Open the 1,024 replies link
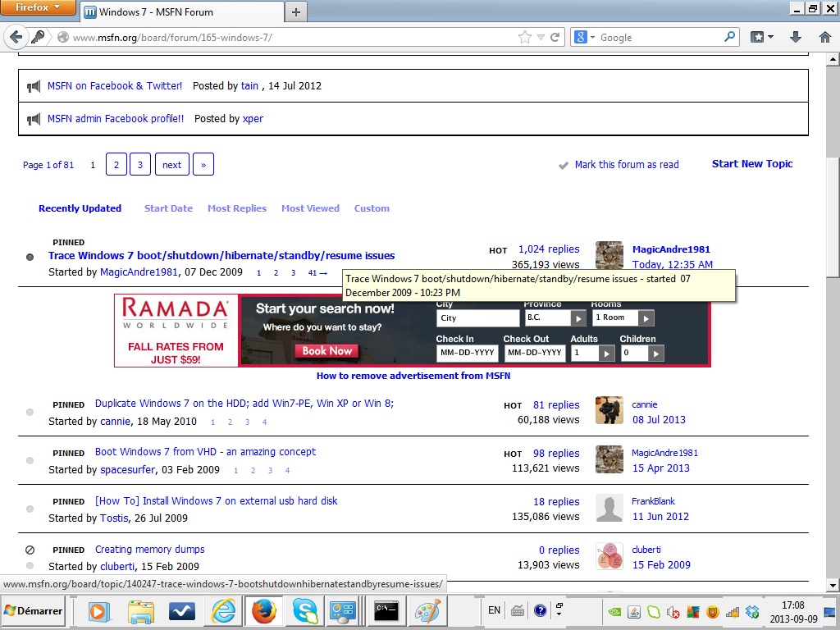The image size is (840, 630). click(x=549, y=249)
